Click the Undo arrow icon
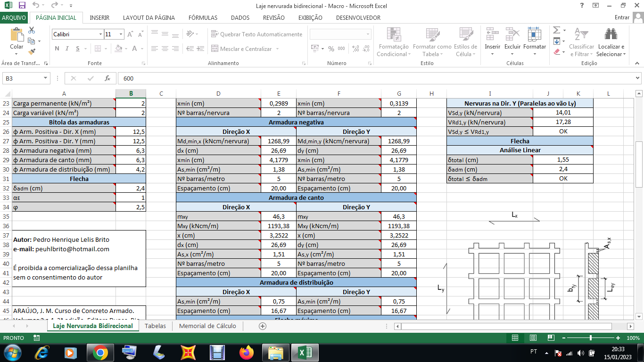This screenshot has height=362, width=644. coord(36,6)
